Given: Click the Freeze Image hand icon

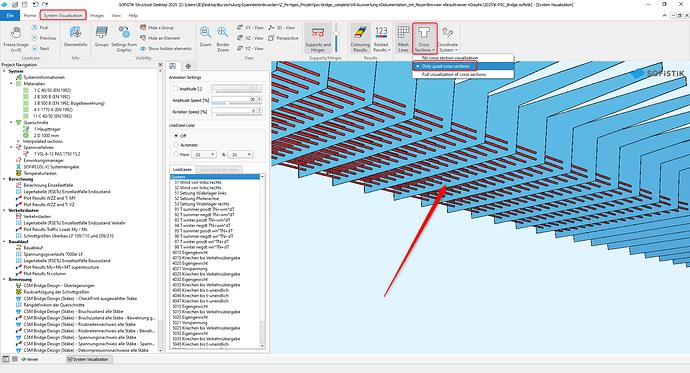Looking at the screenshot, I should tap(16, 33).
